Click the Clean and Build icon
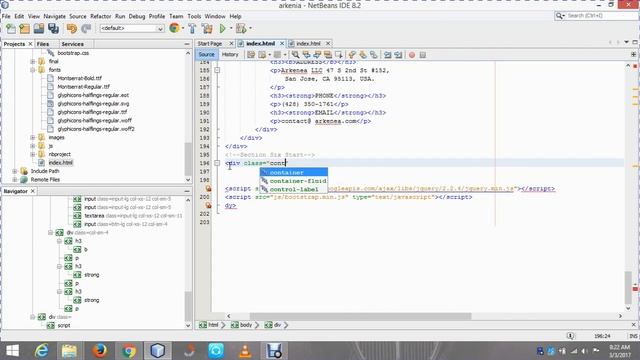The width and height of the screenshot is (640, 360). tap(207, 28)
